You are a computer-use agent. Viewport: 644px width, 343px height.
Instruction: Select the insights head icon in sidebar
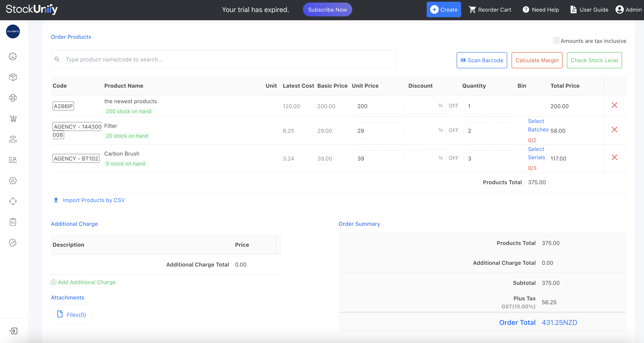pos(12,242)
